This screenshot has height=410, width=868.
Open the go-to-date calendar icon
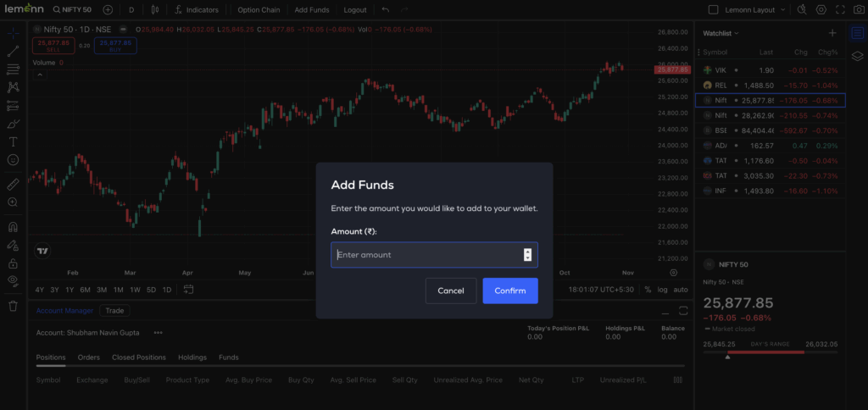tap(188, 290)
